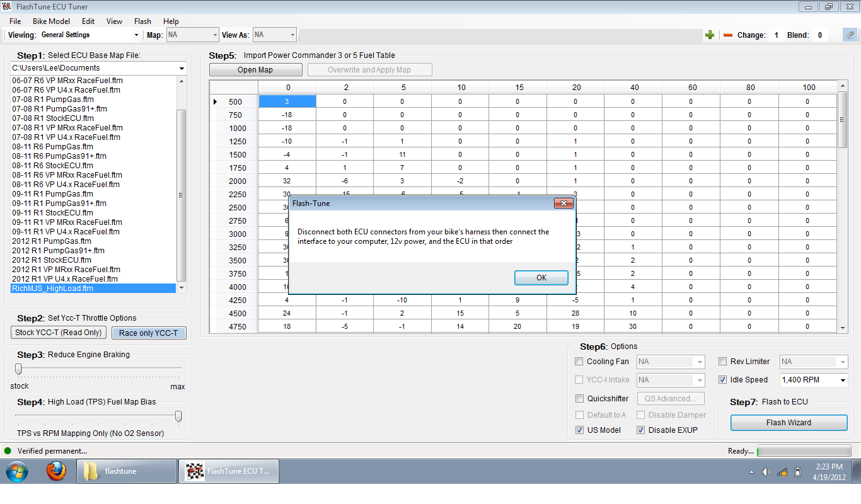Click the network signal tray icon
861x504 pixels.
(x=782, y=472)
